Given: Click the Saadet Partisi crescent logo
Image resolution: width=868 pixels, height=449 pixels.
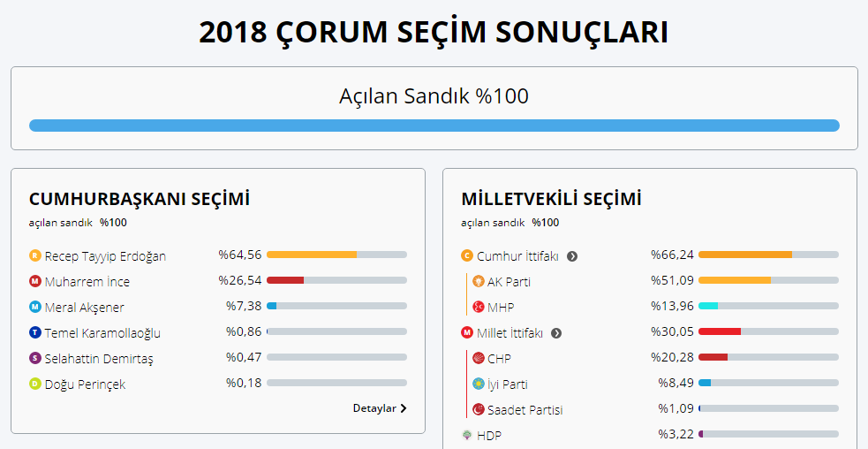Looking at the screenshot, I should tap(479, 409).
